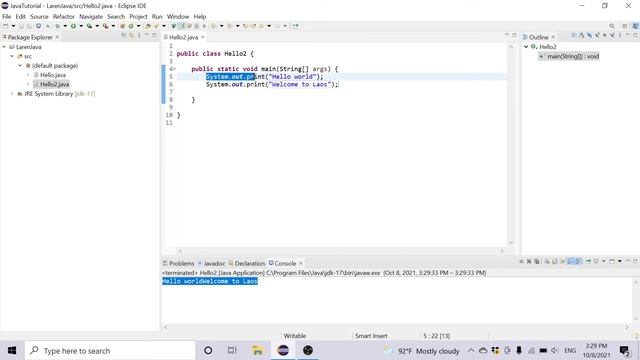Close the Hello2.java editor tab

point(202,37)
